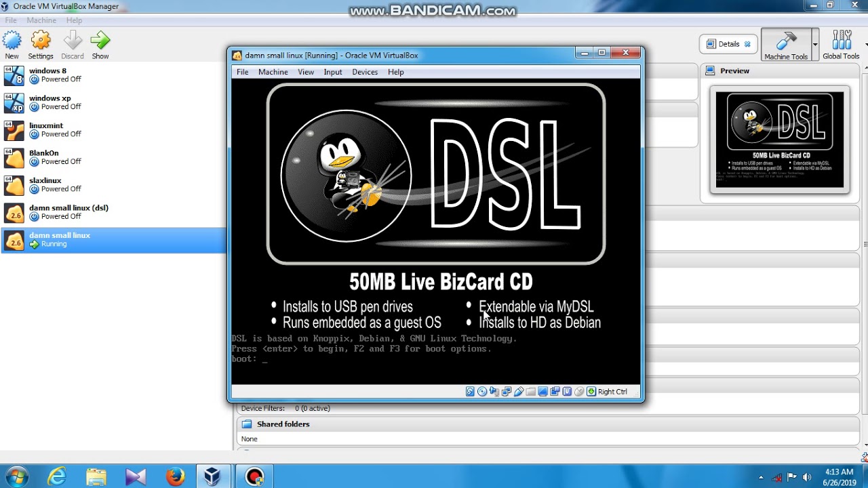Open Input menu in running VM window

coord(333,72)
